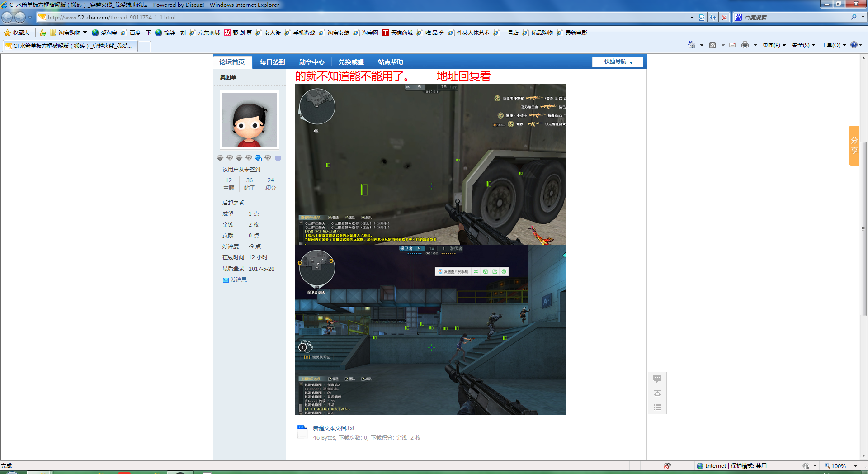
Task: Click the first game screenshot with truck
Action: point(430,165)
